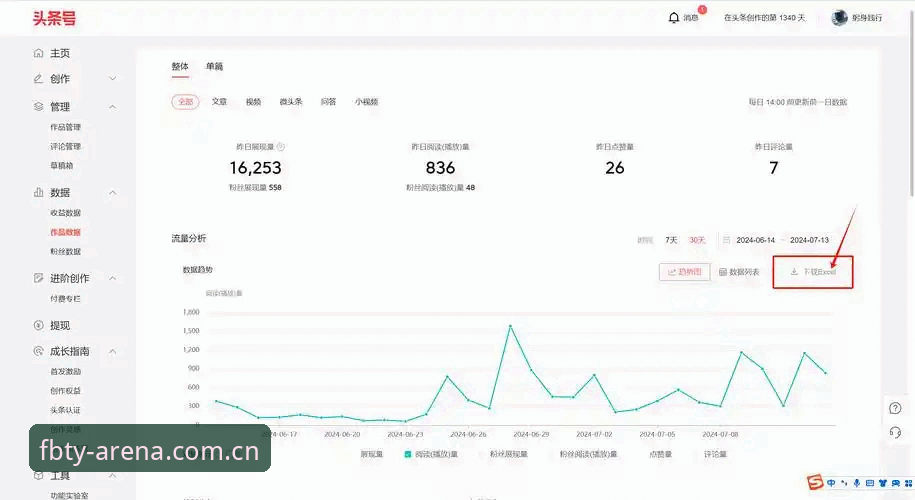915x500 pixels.
Task: Uncheck 阅读(播放)量 series in chart legend
Action: pyautogui.click(x=431, y=454)
